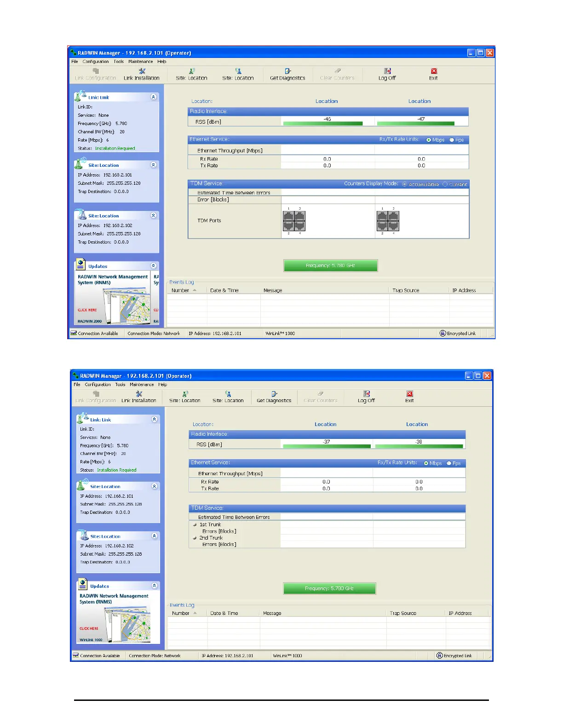Click Installation Required status in upper Link panel

pyautogui.click(x=115, y=148)
